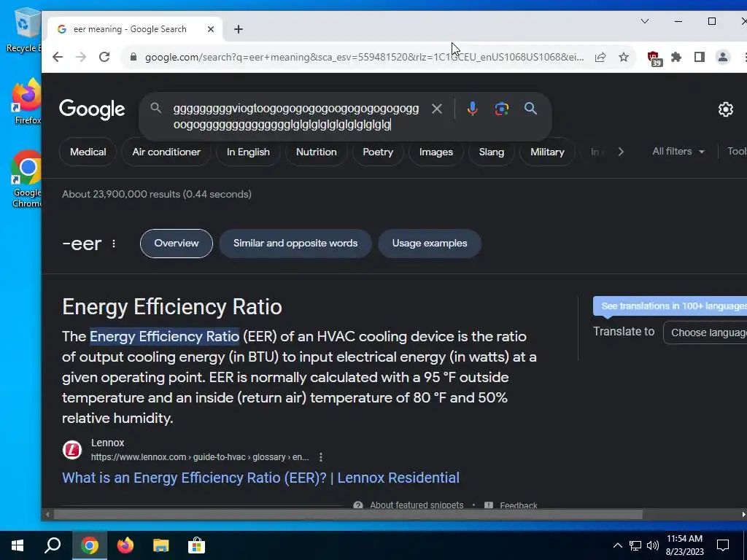
Task: Click the Firefox desktop shortcut
Action: pyautogui.click(x=26, y=102)
